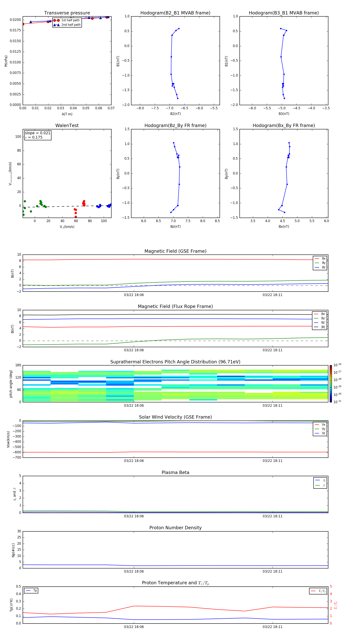
Task: Click the '03/22 18:06' tick under proton temperature plot
Action: coord(134,627)
